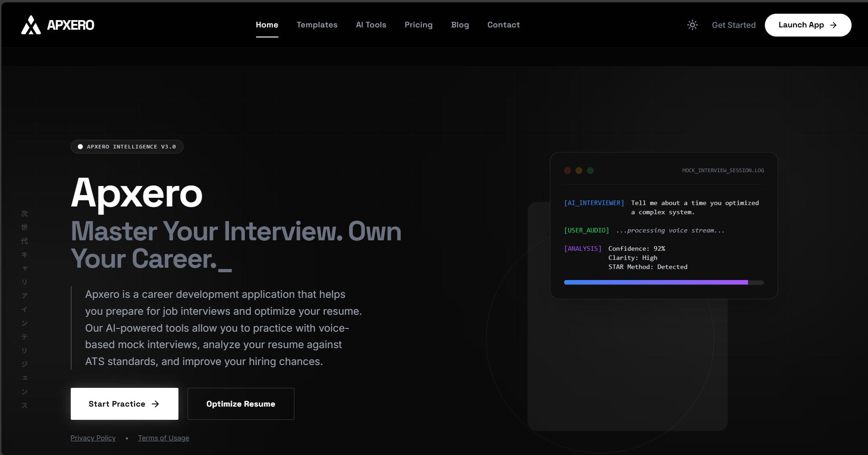Click the MOCK_INTERVIEW_SESSION.LOG title
The image size is (868, 455).
point(723,170)
